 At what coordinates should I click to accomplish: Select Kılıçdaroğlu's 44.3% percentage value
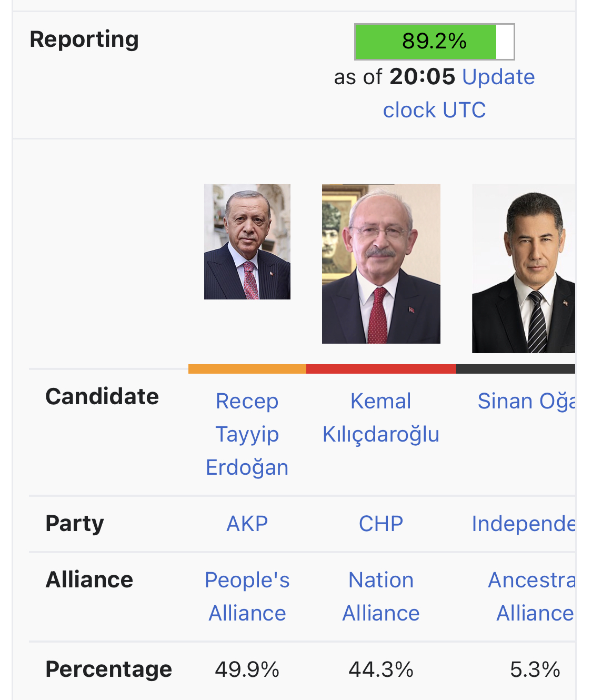(x=380, y=669)
